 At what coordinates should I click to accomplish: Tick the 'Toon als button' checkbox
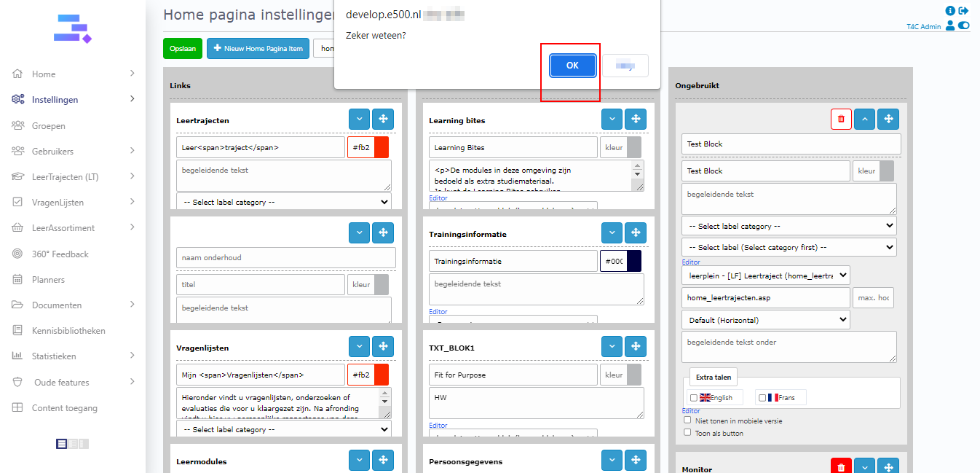[688, 432]
